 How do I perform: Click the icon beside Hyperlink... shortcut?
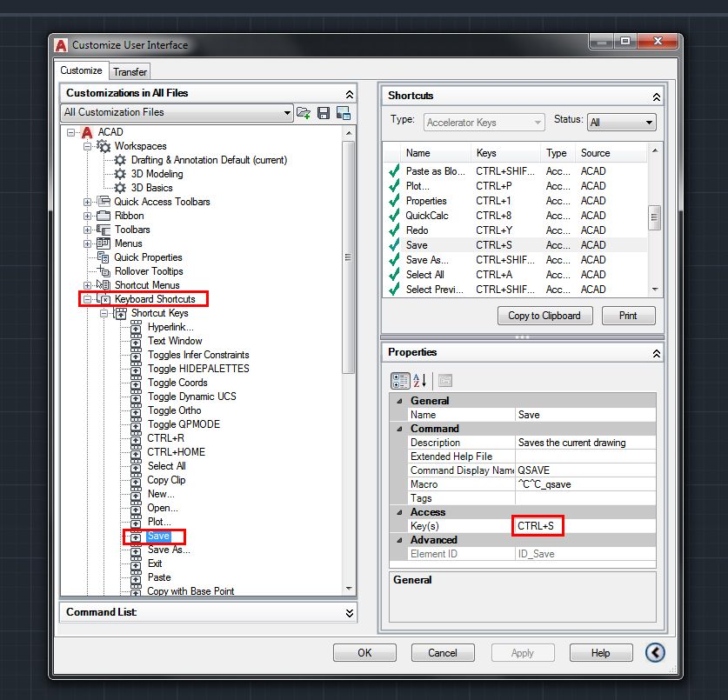point(136,327)
